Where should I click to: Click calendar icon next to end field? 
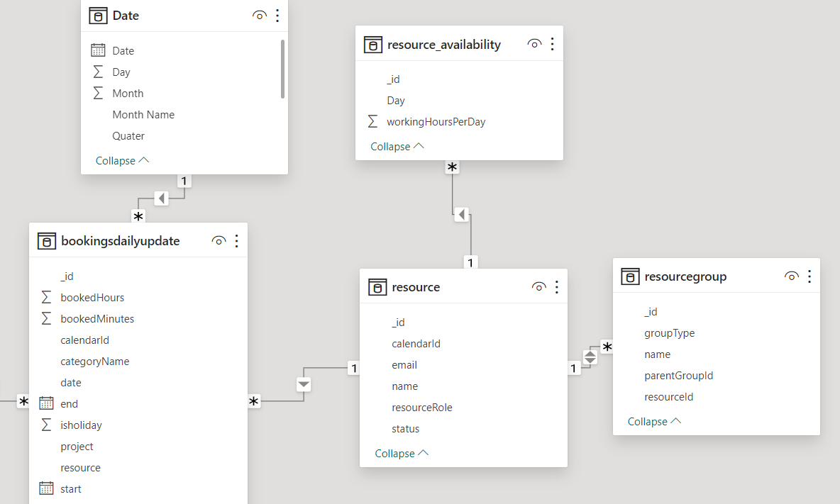coord(47,403)
